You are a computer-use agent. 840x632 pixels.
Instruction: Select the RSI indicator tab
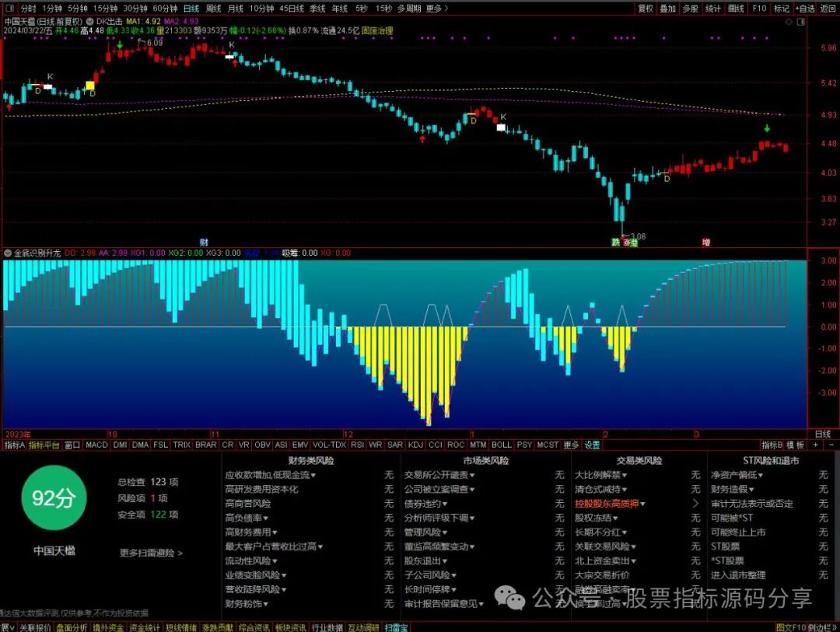tap(357, 445)
